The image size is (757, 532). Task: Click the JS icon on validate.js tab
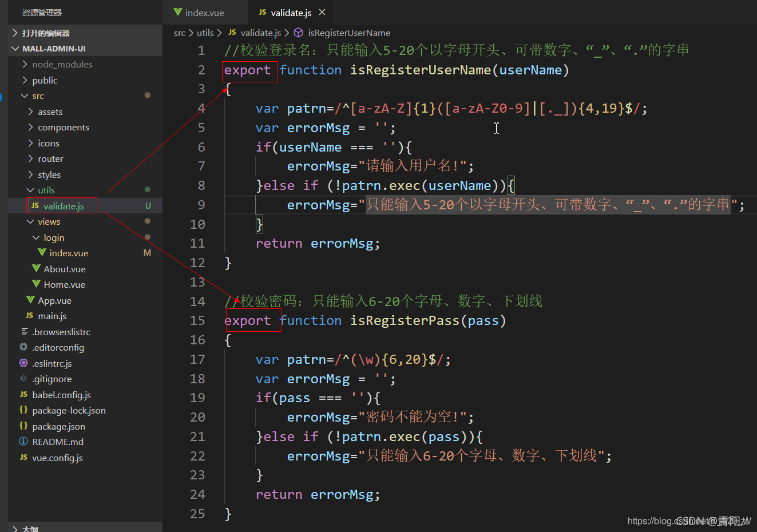[x=262, y=12]
